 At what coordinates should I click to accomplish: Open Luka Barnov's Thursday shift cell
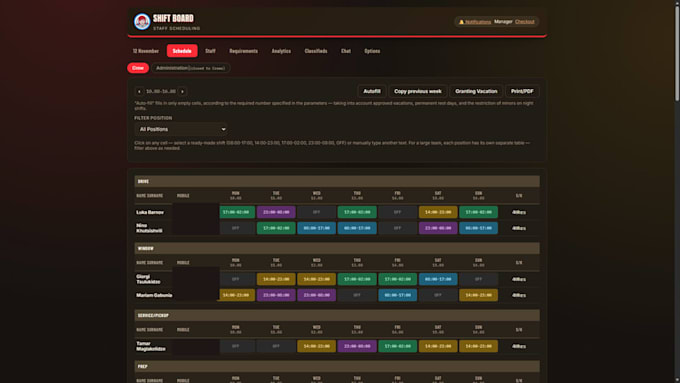pos(357,212)
